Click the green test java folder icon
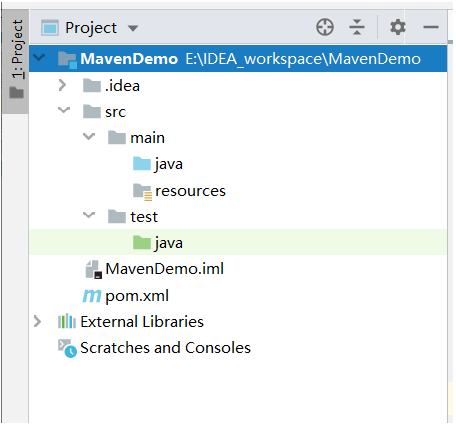 coord(142,242)
